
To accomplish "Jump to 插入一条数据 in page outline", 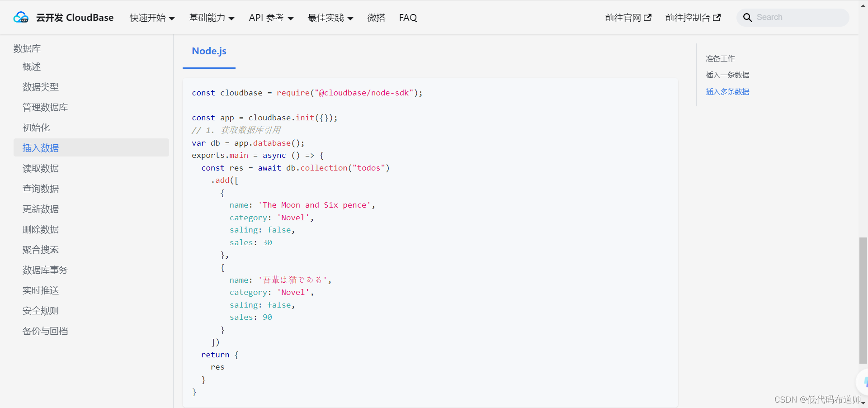I will click(727, 75).
